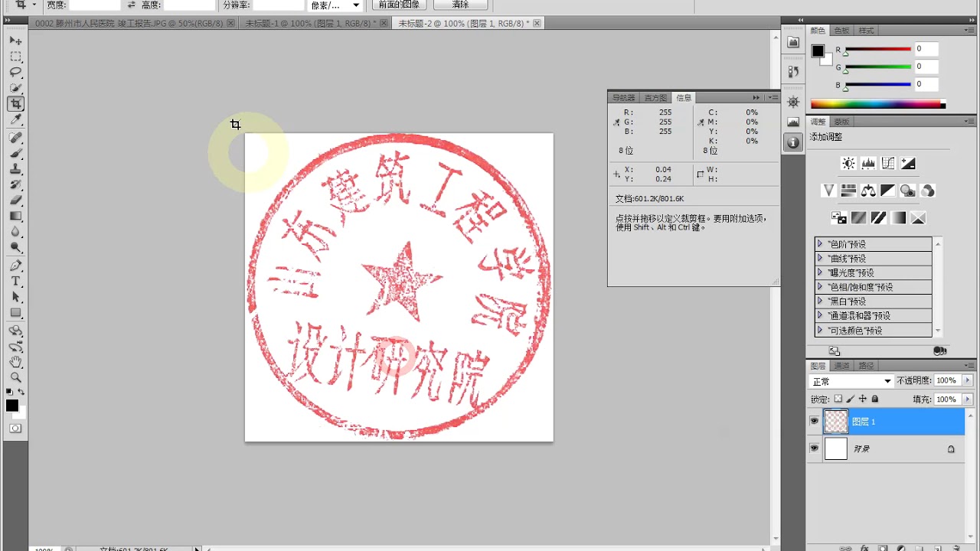
Task: Switch to the 通道 tab
Action: point(842,366)
